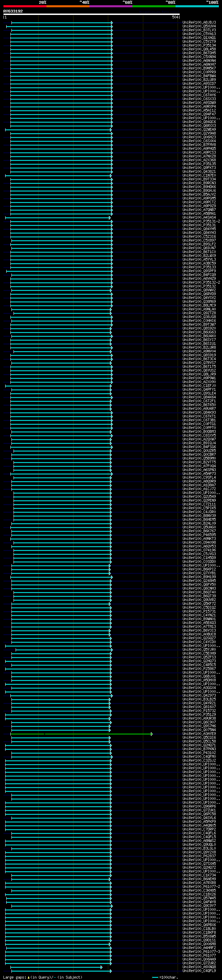The width and height of the screenshot is (222, 980).
Task: Open hit UniRef100_B3TLV3
Action: [x=199, y=30]
